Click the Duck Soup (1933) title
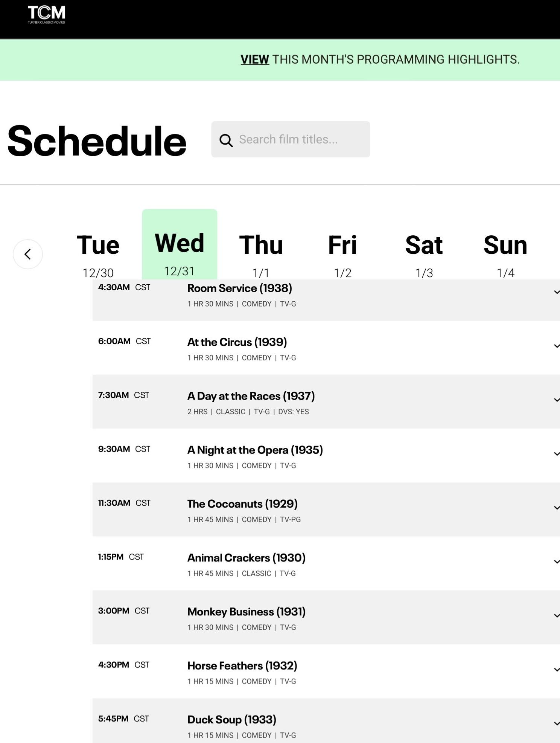The width and height of the screenshot is (560, 743). [231, 720]
